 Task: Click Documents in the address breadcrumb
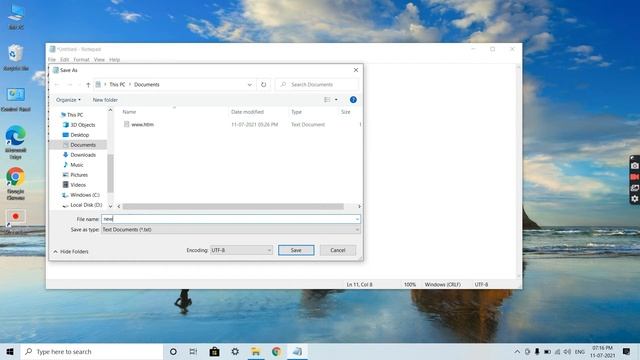pyautogui.click(x=147, y=84)
